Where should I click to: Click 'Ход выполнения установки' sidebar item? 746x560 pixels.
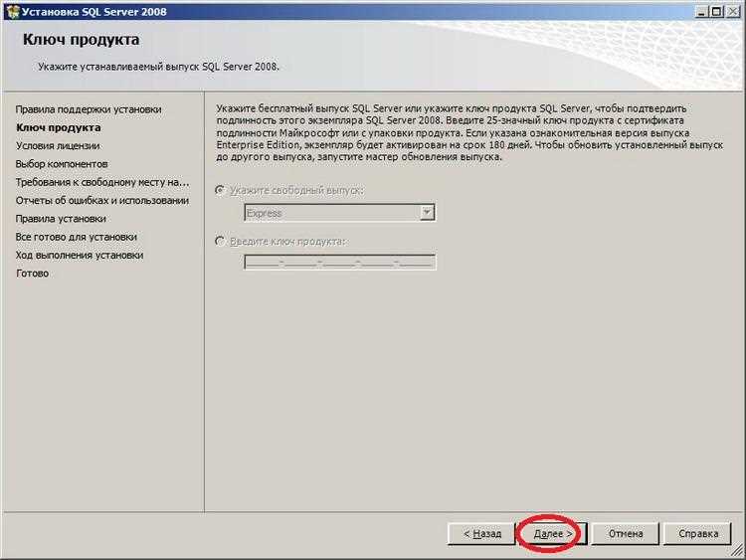[80, 255]
